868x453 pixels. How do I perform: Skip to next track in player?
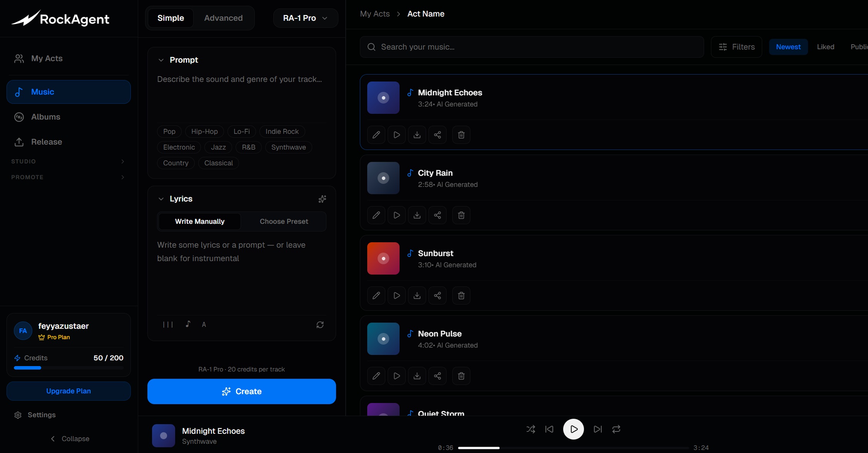pyautogui.click(x=597, y=429)
